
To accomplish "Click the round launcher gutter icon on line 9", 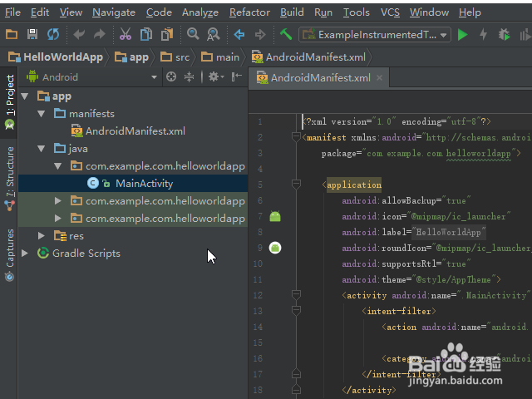I will point(275,248).
